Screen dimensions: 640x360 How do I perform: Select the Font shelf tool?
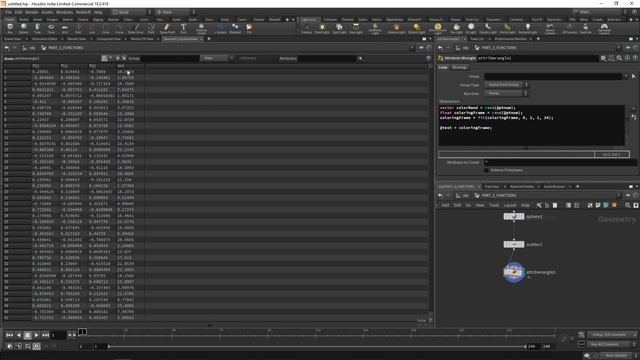tap(183, 28)
